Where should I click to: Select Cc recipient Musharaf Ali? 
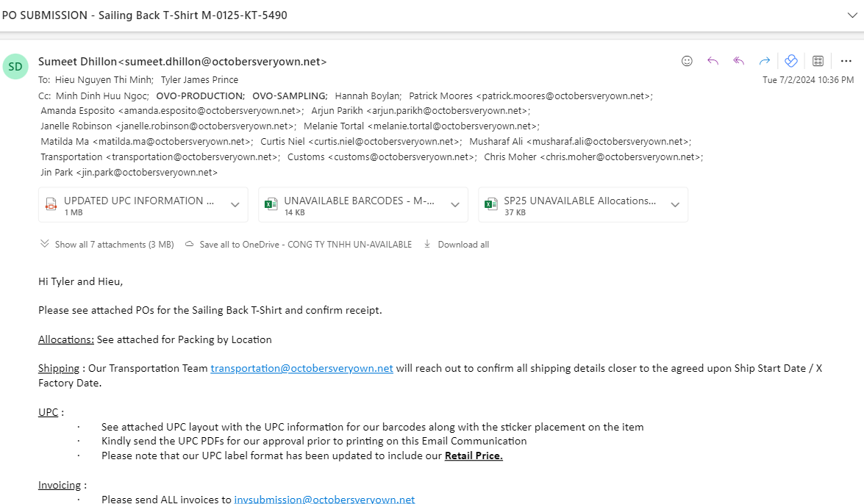pos(580,142)
